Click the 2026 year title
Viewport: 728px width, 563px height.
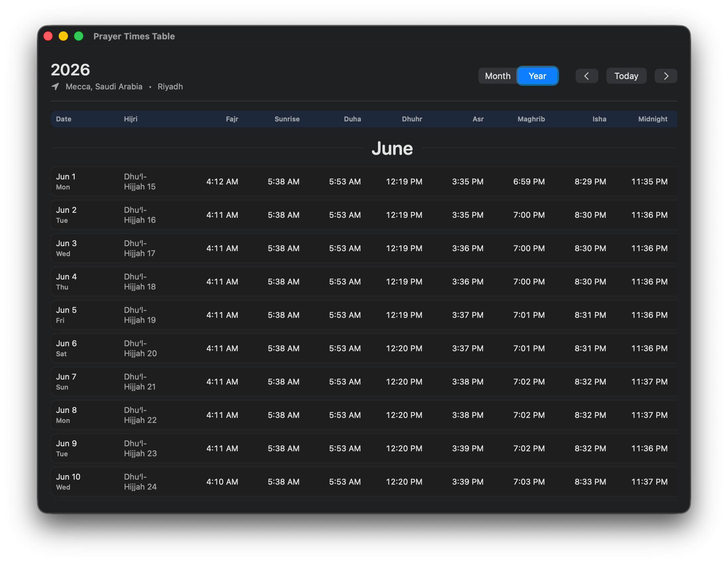[70, 70]
